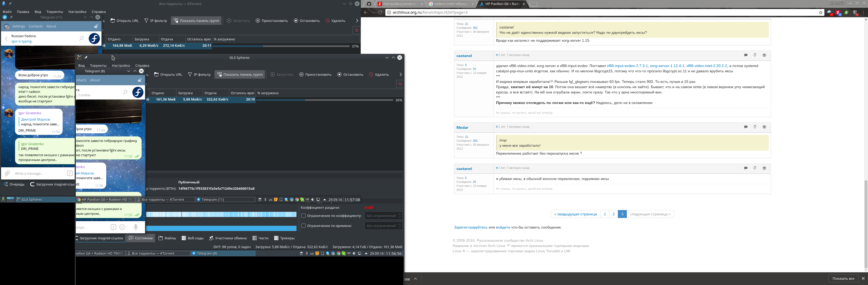Open IP-фильтр in the top KTorrent toolbar
Viewport: 868px width, 285px height.
[155, 21]
